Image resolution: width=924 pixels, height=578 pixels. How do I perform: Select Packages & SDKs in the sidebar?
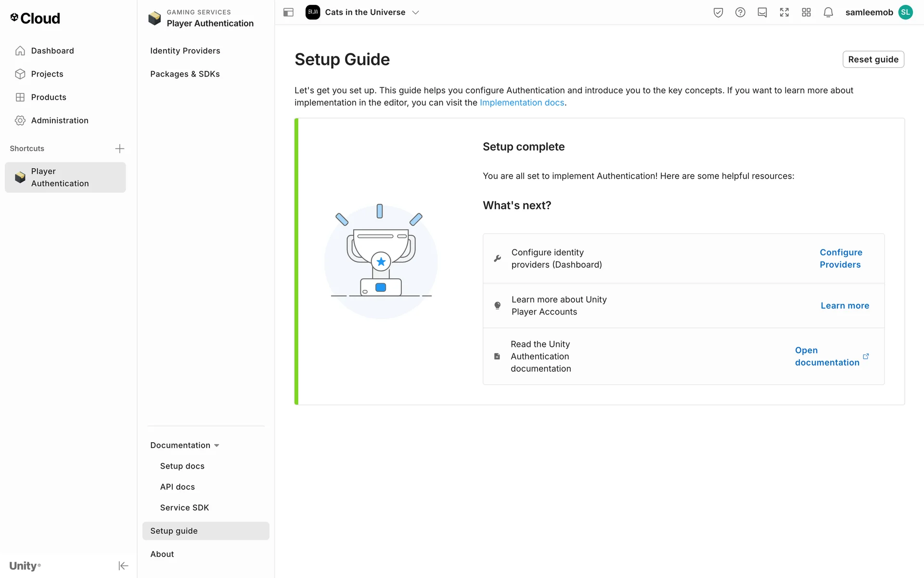(185, 74)
